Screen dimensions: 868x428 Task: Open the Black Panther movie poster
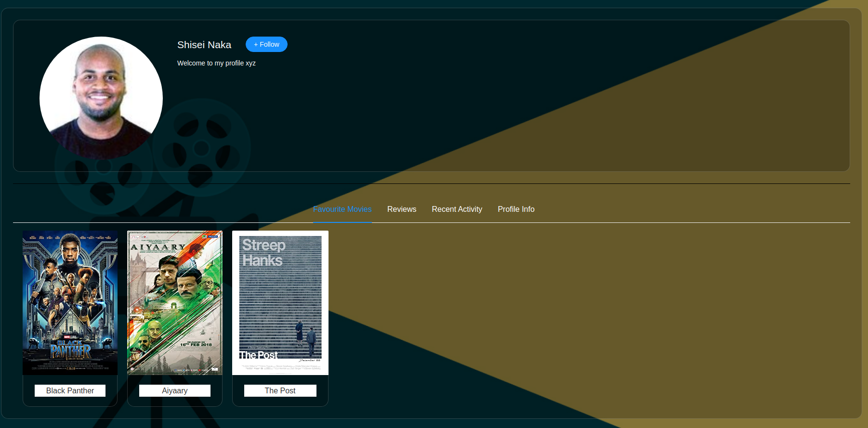coord(70,303)
